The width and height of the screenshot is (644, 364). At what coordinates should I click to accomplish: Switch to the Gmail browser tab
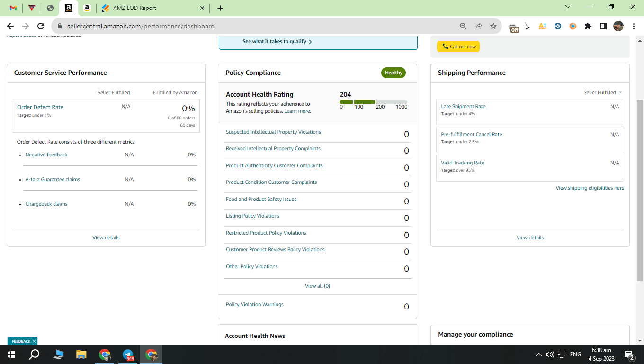click(13, 8)
